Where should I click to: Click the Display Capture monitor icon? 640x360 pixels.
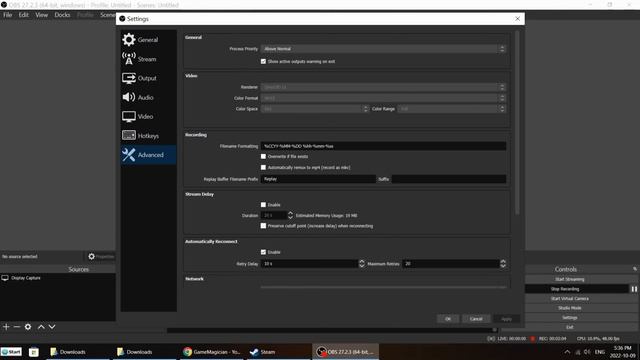5,278
